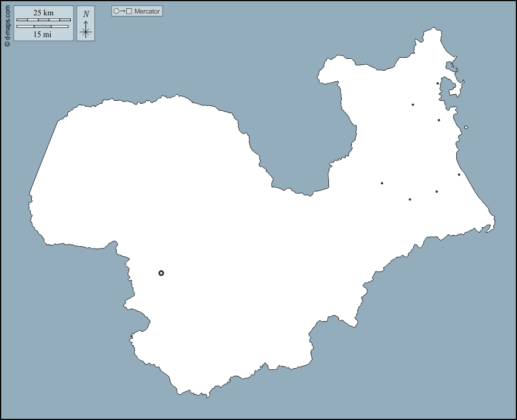Click the hollow ring capital city marker
Image resolution: width=517 pixels, height=420 pixels.
coord(161,273)
